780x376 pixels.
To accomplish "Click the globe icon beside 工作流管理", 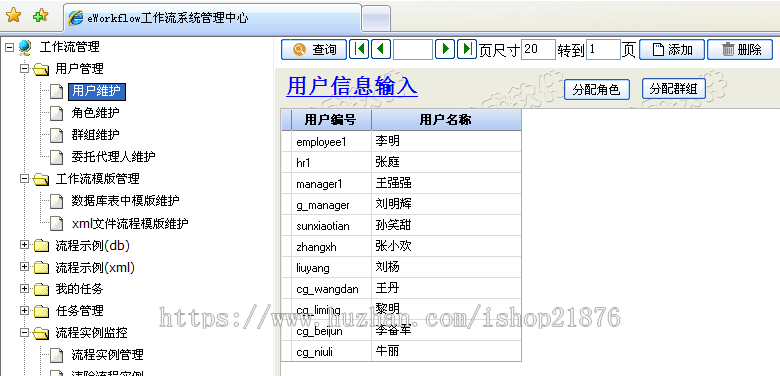I will 25,47.
